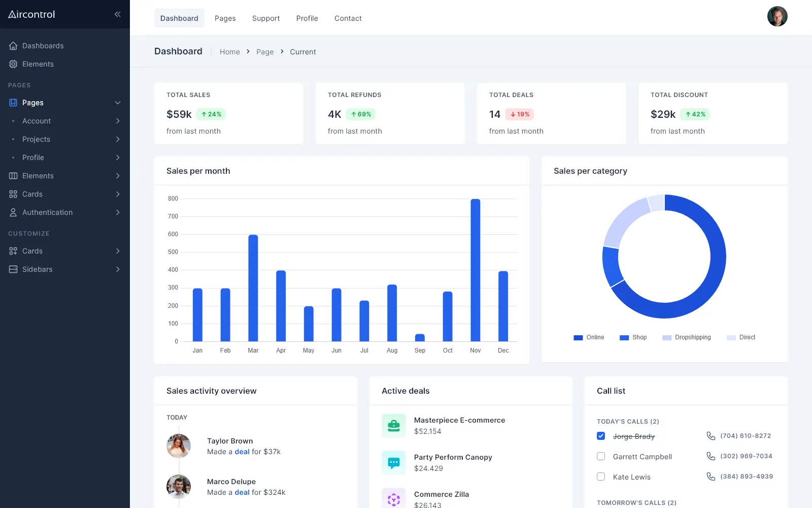Collapse the Pages sidebar group chevron
Viewport: 812px width, 508px height.
[118, 103]
